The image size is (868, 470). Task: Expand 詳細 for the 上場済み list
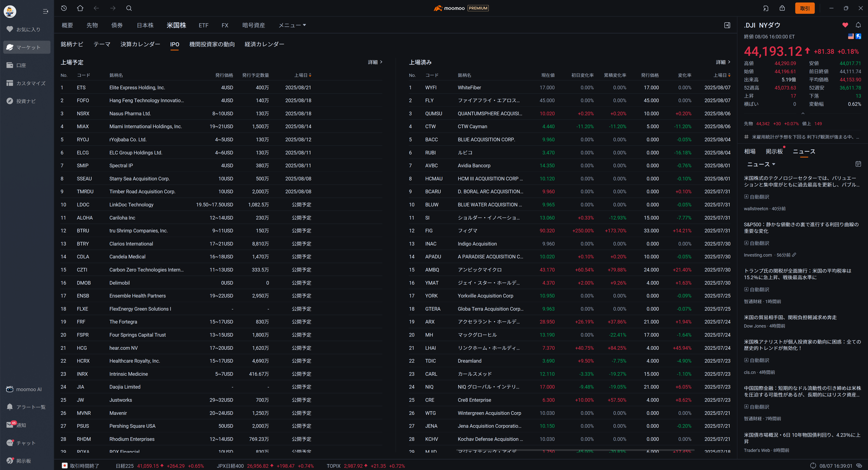click(723, 62)
